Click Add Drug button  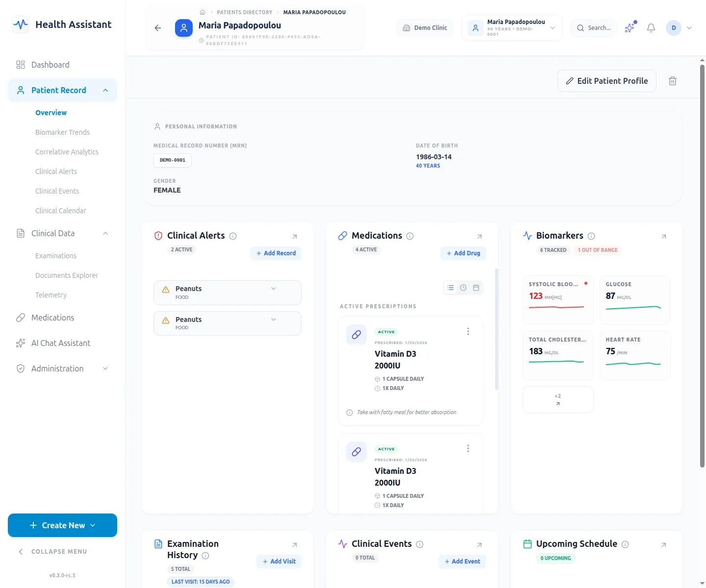(x=463, y=253)
